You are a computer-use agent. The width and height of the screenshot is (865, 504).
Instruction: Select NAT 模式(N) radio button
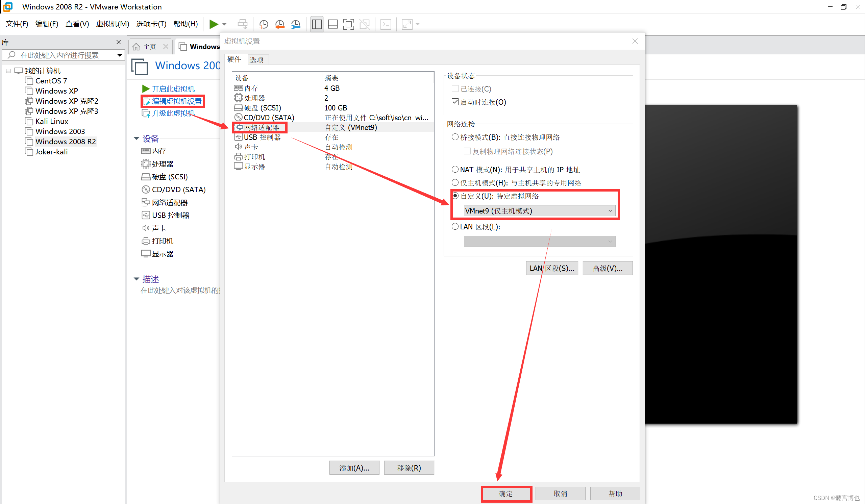tap(455, 170)
